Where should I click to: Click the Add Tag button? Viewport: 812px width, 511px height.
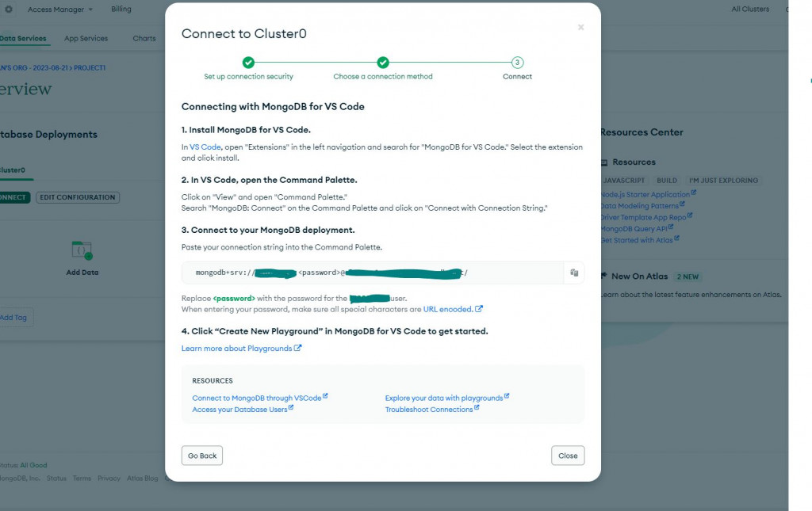pyautogui.click(x=16, y=318)
